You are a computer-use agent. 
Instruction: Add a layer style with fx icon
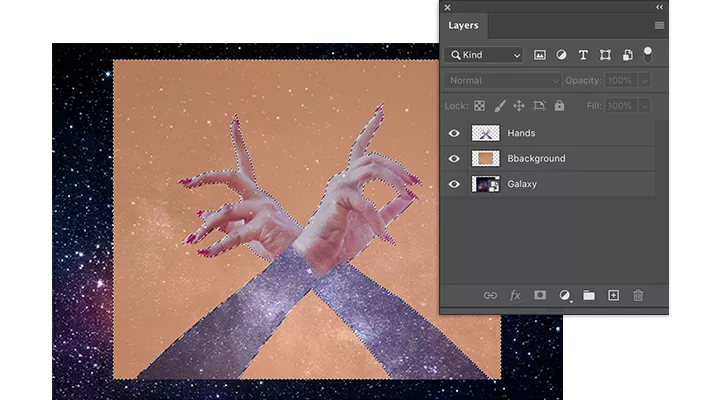(x=515, y=295)
